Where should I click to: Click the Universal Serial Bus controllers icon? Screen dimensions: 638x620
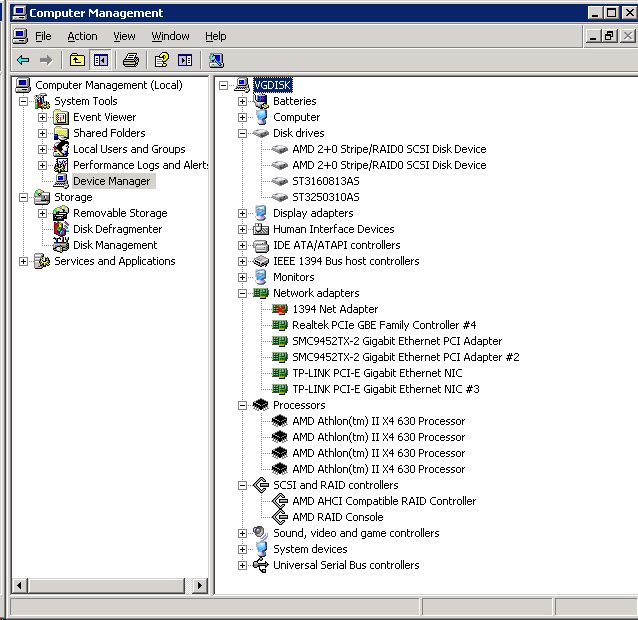coord(261,565)
